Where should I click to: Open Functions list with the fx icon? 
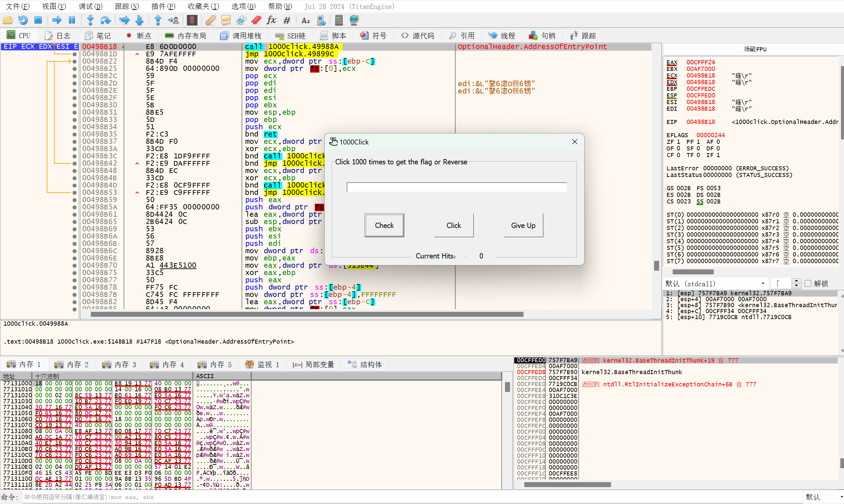(271, 20)
